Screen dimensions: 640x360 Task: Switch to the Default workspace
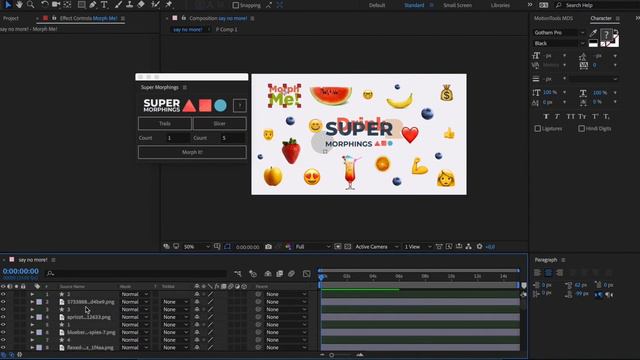(x=377, y=5)
